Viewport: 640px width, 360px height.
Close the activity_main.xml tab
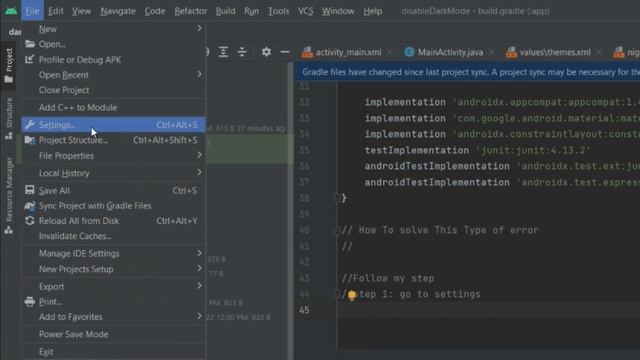coord(390,52)
